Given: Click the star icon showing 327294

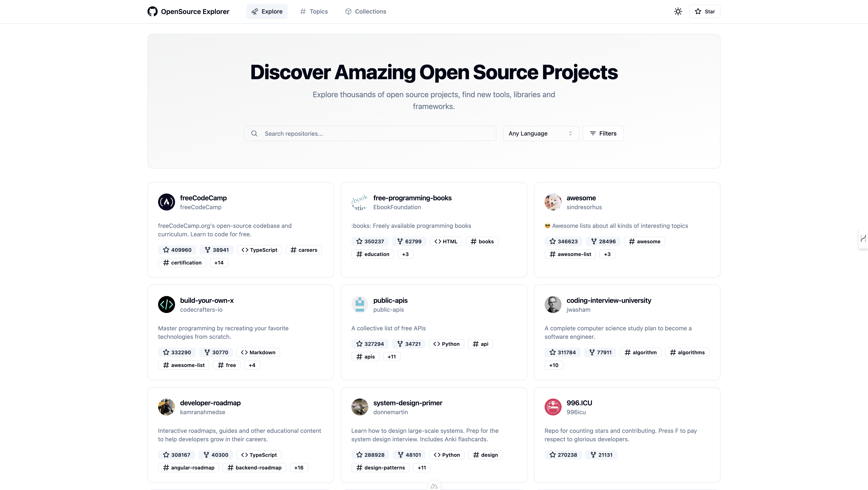Looking at the screenshot, I should (359, 344).
